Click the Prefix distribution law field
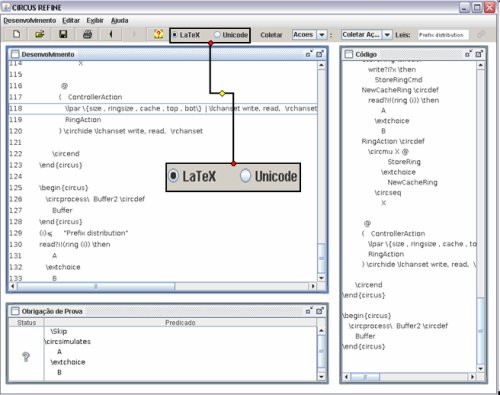Screen dimensions: 500x395 (x=443, y=35)
